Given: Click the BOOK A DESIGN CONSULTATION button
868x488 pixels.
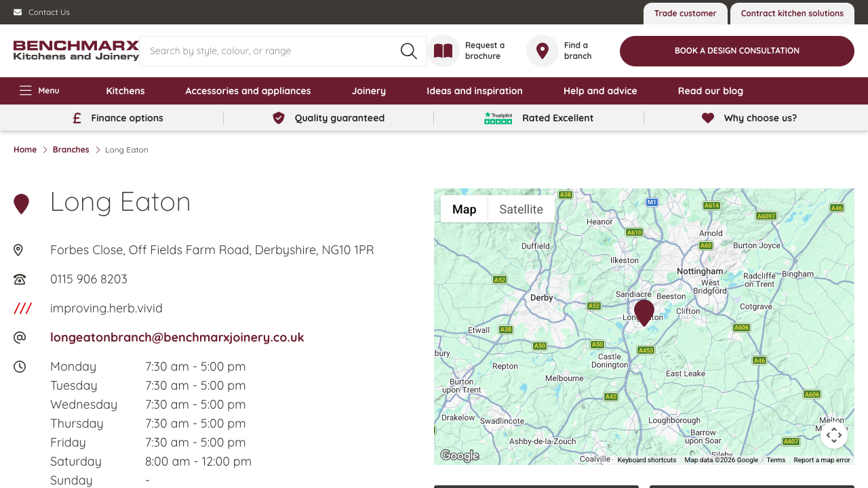Looking at the screenshot, I should point(736,51).
